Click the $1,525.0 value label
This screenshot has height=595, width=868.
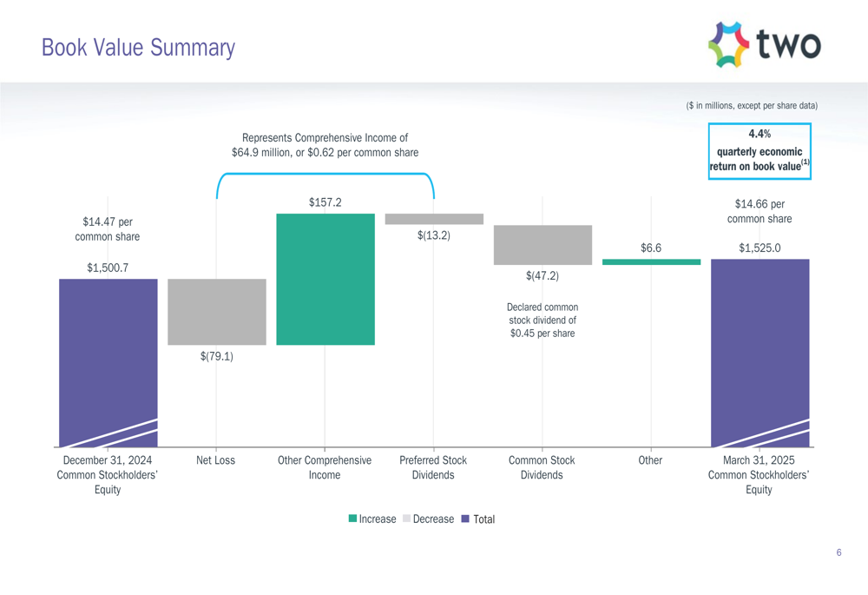point(760,248)
